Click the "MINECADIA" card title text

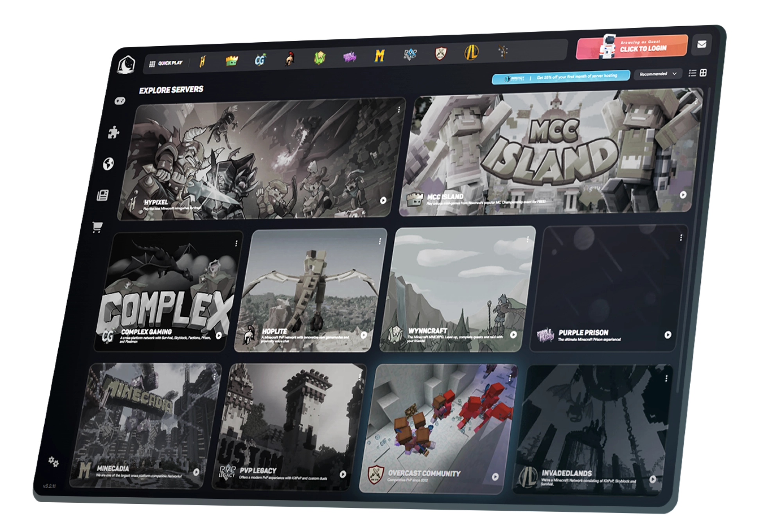(113, 468)
